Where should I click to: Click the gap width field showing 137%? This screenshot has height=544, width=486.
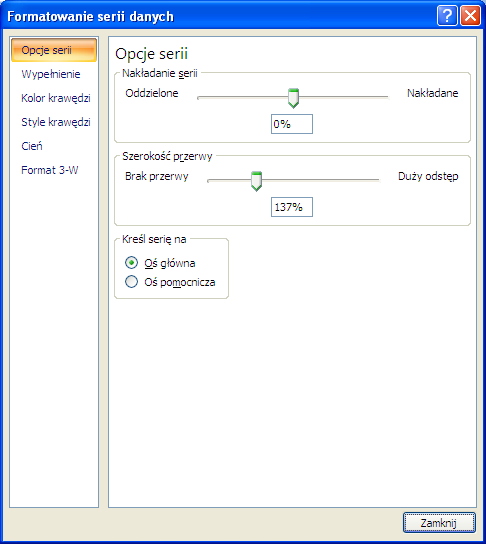coord(292,207)
